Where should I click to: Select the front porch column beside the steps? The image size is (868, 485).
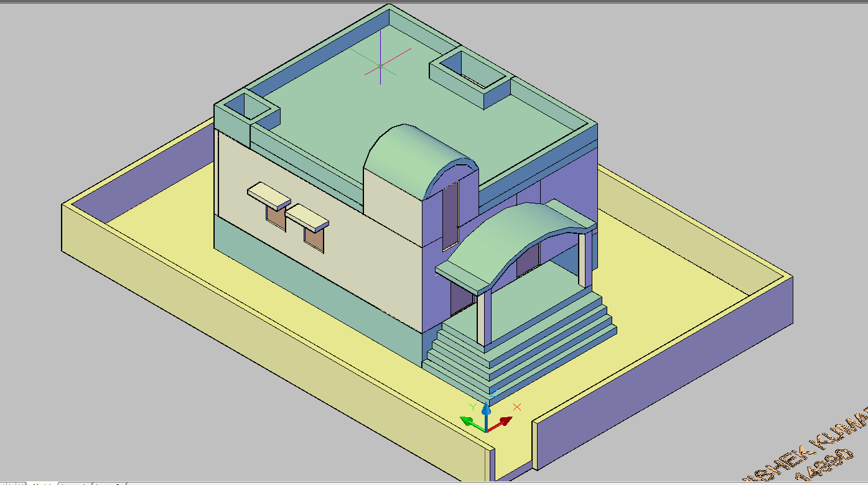[483, 317]
